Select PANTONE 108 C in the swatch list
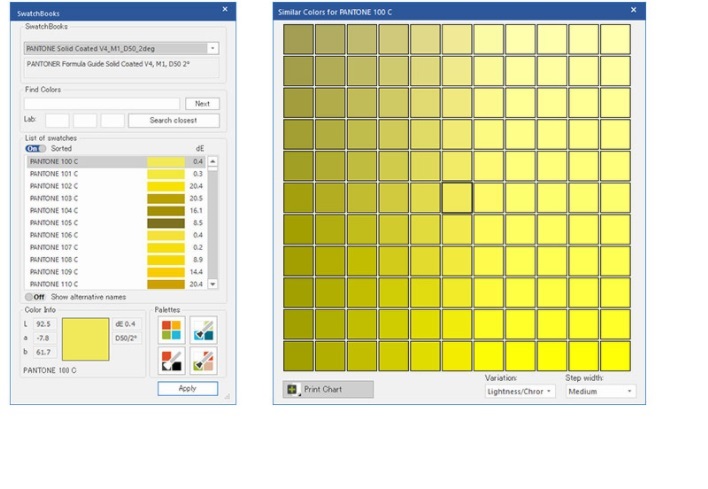This screenshot has width=708, height=489. [x=116, y=260]
